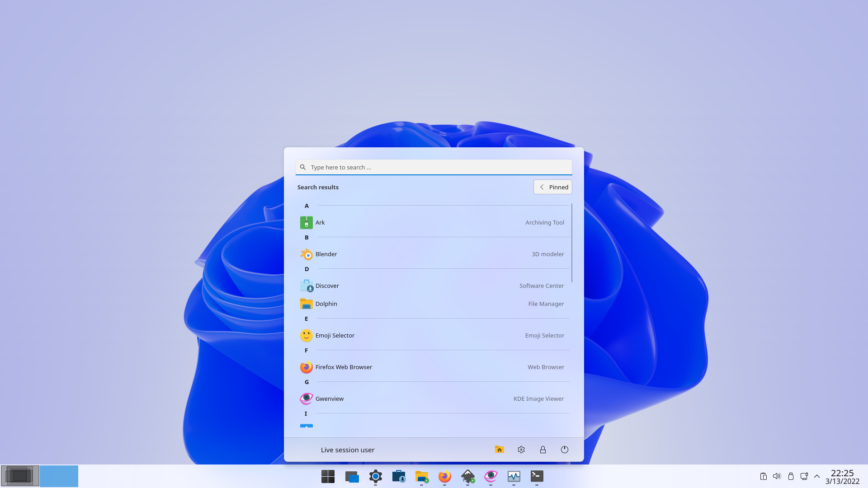Open System Monitor from the taskbar
The height and width of the screenshot is (488, 868).
[514, 476]
